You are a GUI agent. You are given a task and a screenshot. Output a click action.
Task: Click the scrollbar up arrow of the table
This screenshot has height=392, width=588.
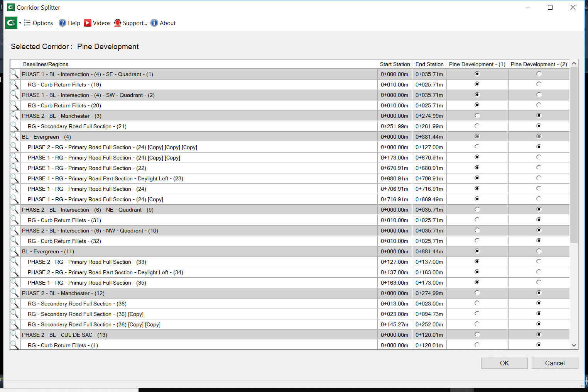click(574, 63)
